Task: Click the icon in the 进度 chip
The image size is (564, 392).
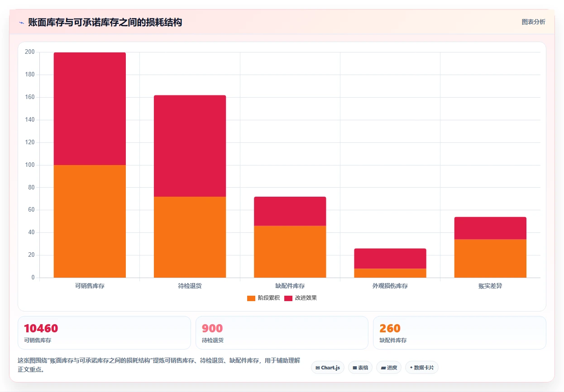Action: 383,368
